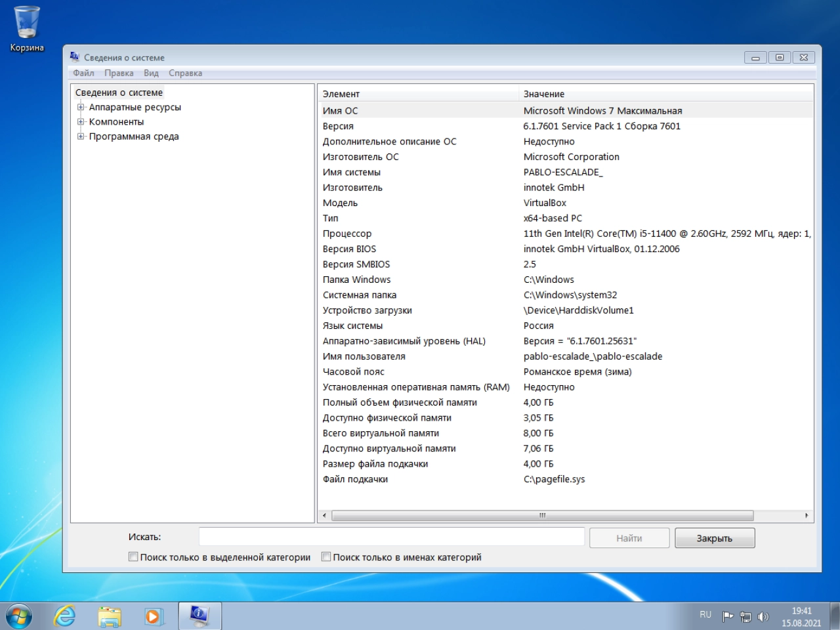Enable 'Поиск только в именах категорий' checkbox
840x630 pixels.
click(x=326, y=556)
